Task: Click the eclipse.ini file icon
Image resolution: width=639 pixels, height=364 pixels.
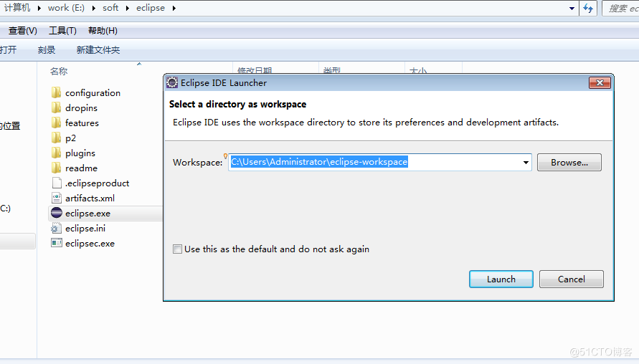Action: [x=57, y=228]
